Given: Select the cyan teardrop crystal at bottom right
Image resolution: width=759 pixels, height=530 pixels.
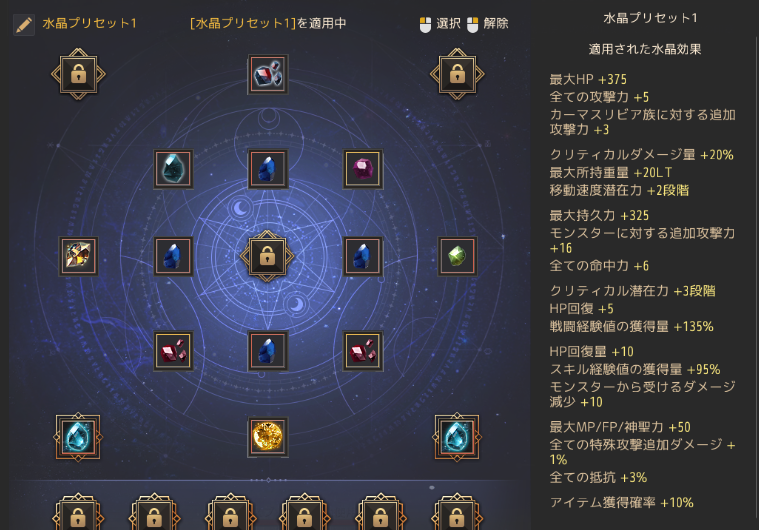Looking at the screenshot, I should [456, 437].
